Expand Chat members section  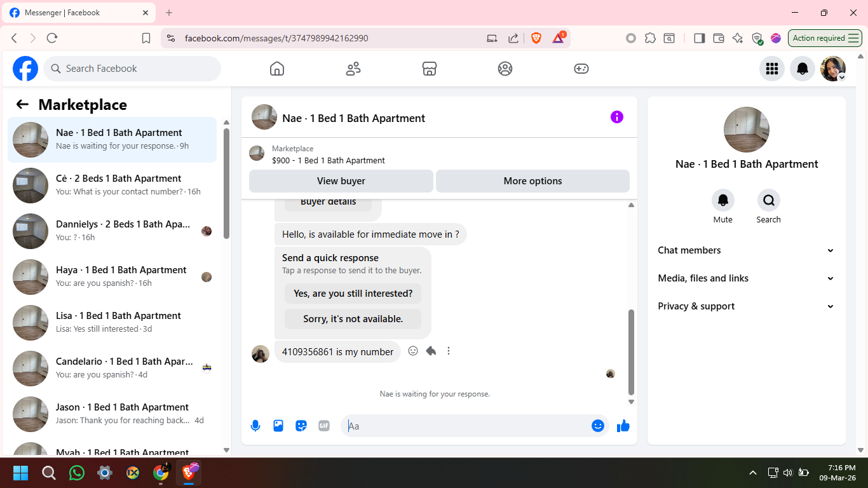[x=746, y=250]
